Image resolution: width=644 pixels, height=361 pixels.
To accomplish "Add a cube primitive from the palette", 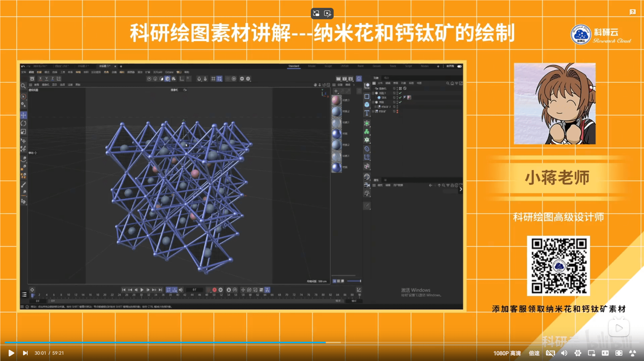I will point(367,104).
